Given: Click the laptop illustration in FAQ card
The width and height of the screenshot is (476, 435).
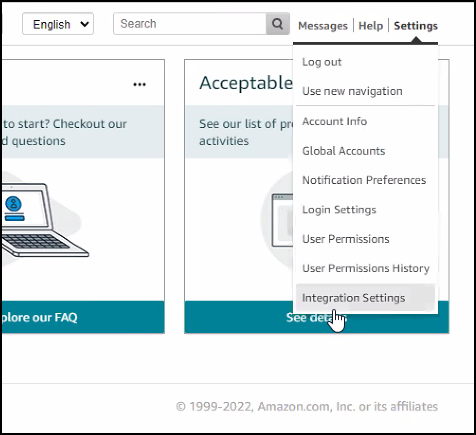Looking at the screenshot, I should click(x=43, y=220).
